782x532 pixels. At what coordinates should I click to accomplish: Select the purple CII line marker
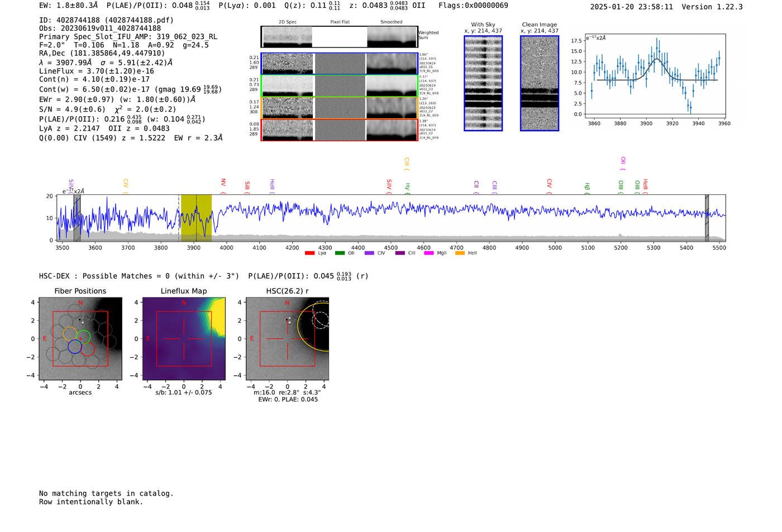[476, 187]
